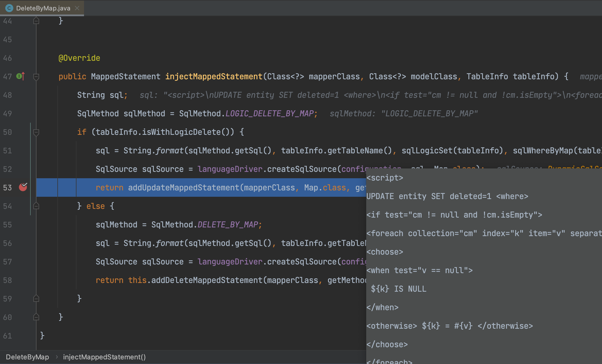
Task: Click the breakpoint icon on line 53
Action: click(x=23, y=187)
